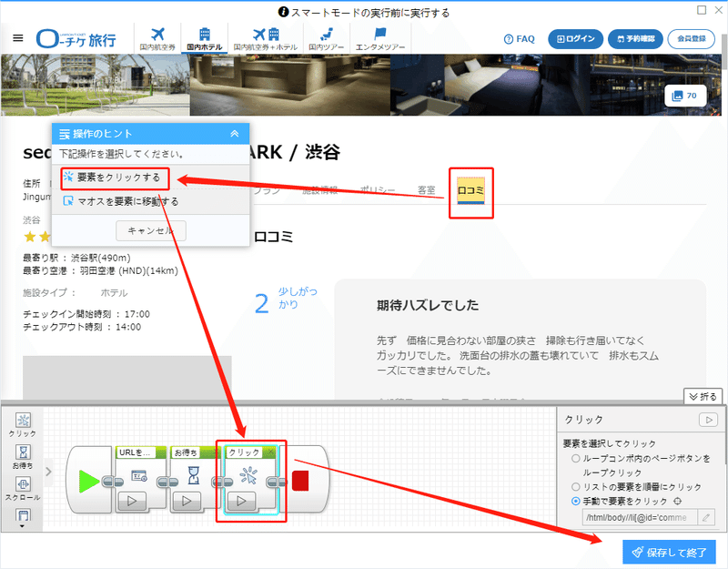Click the 期待ハズレでした review title
The image size is (728, 569).
point(428,305)
